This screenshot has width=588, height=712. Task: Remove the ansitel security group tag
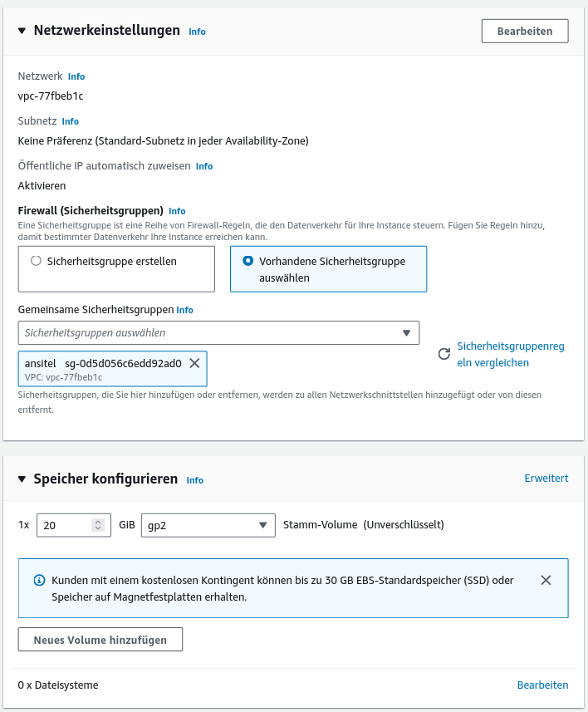(x=194, y=363)
